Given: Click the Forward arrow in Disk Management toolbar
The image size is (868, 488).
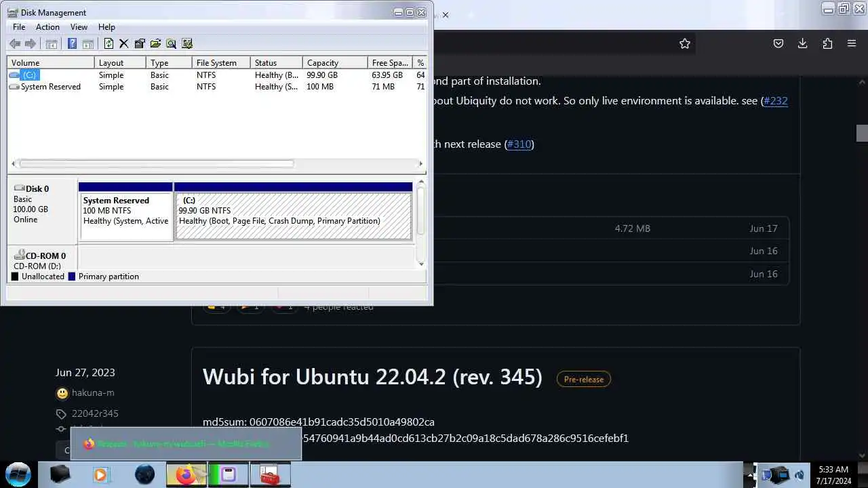Looking at the screenshot, I should click(x=31, y=43).
